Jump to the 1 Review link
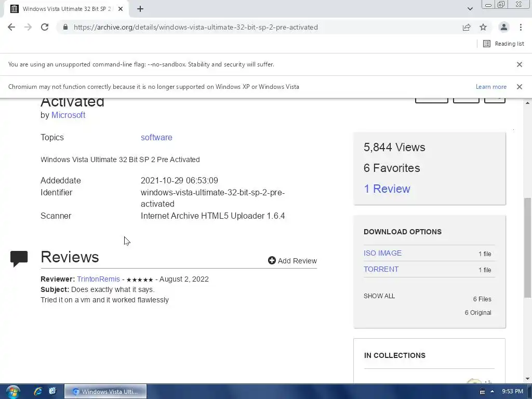Viewport: 532px width, 399px height. (x=387, y=189)
